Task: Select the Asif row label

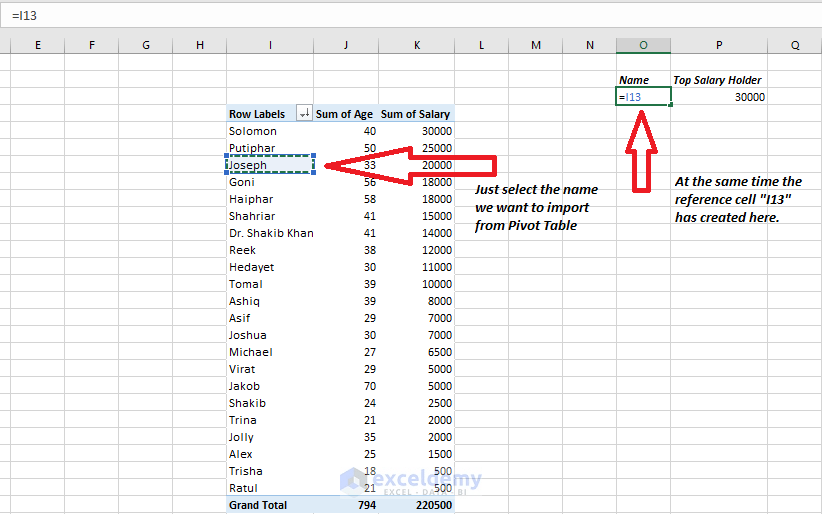Action: pos(270,318)
